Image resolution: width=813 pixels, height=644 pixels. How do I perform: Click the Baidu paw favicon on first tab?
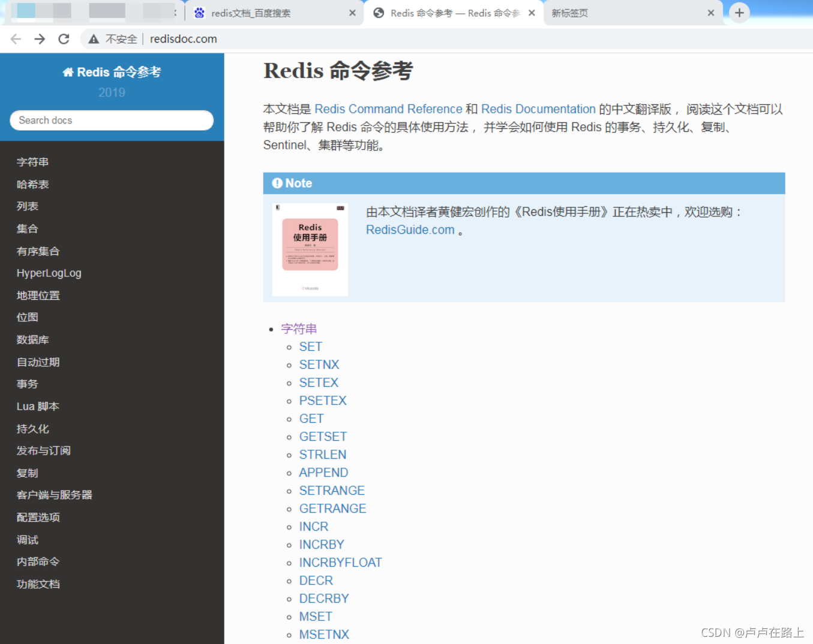pyautogui.click(x=199, y=13)
